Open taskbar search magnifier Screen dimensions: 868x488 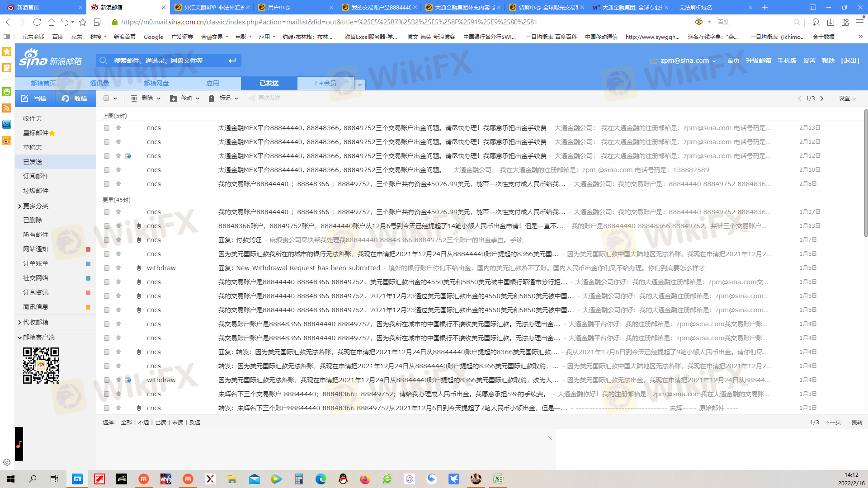click(x=33, y=479)
